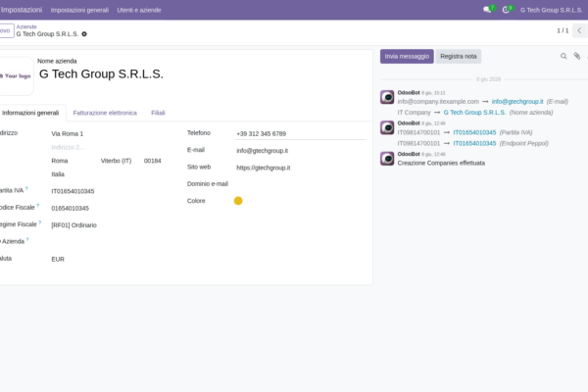
Task: Click the Invia messaggio button
Action: tap(407, 56)
